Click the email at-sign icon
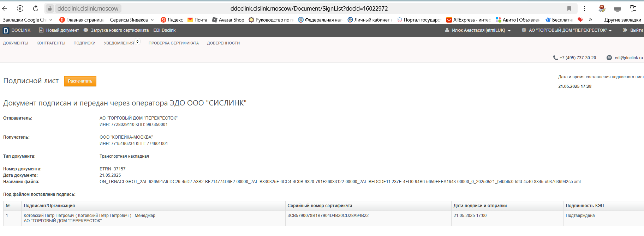This screenshot has height=236, width=644. point(609,58)
